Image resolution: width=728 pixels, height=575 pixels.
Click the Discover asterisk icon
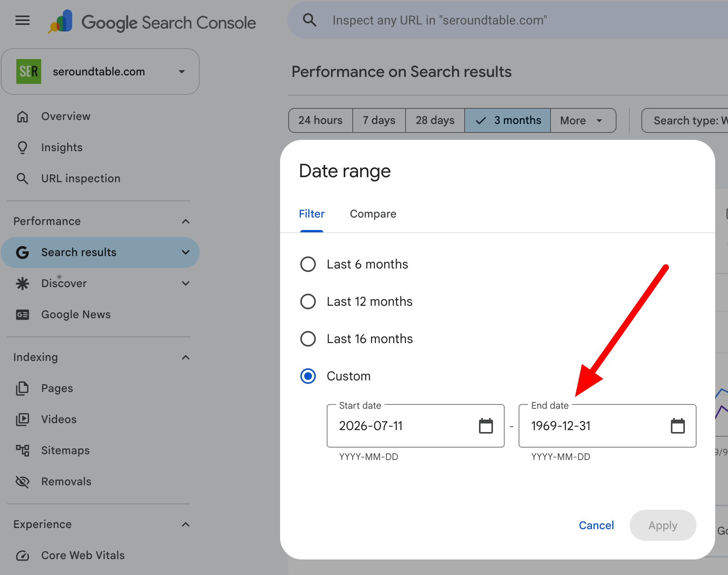pyautogui.click(x=23, y=284)
